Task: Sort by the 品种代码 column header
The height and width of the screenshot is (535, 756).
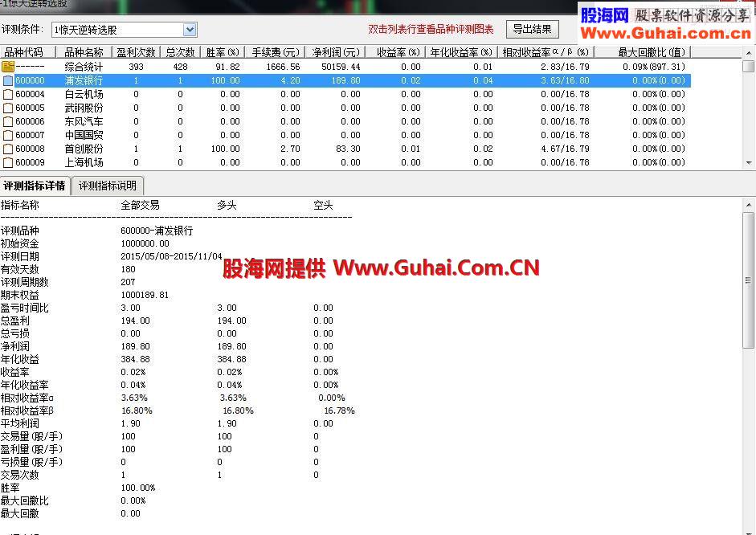Action: tap(27, 52)
